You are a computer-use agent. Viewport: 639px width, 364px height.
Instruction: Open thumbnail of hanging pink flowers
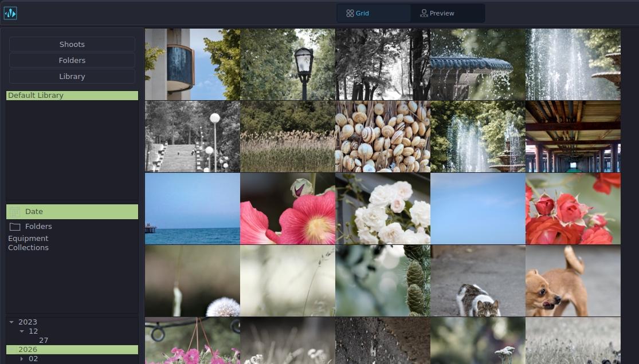click(x=193, y=341)
